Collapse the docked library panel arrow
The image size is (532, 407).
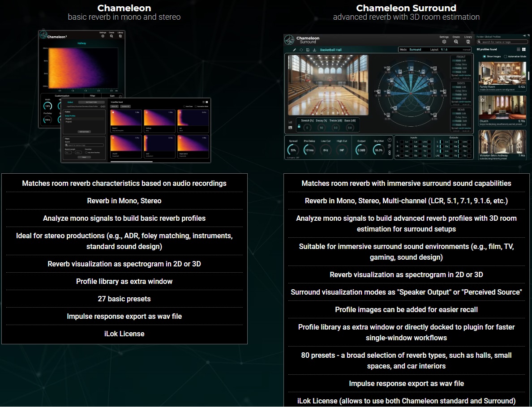click(524, 36)
